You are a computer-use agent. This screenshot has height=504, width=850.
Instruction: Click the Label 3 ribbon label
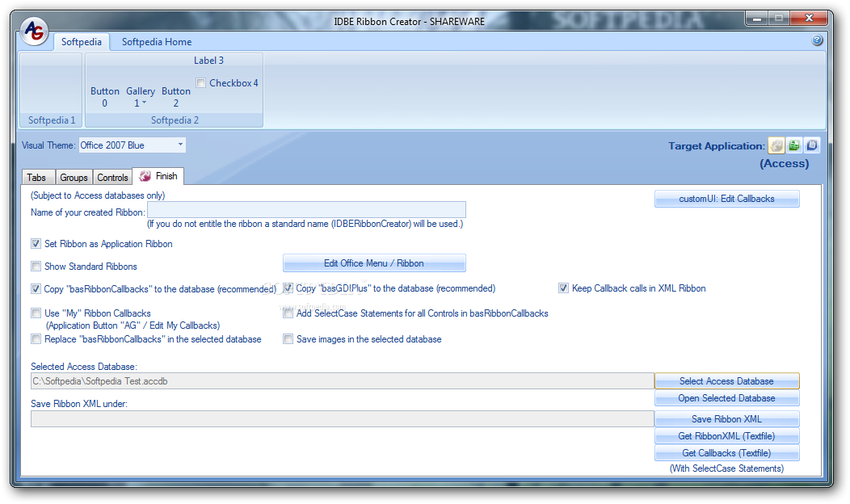[208, 61]
